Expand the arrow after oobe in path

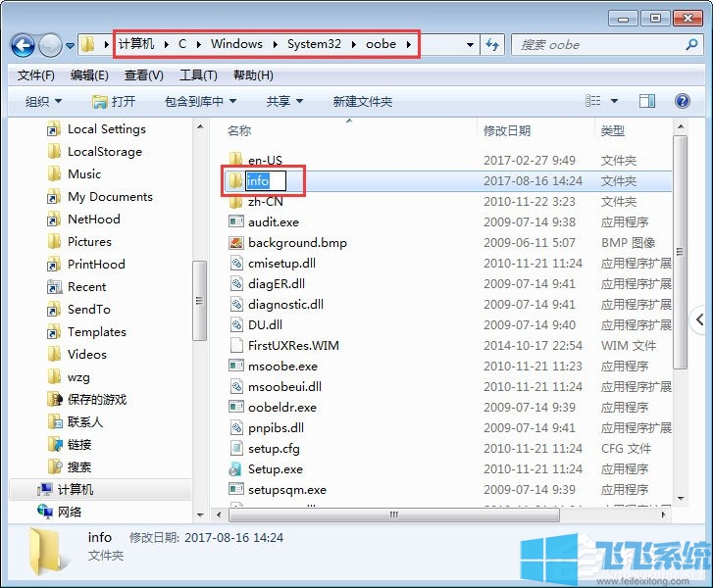(408, 44)
